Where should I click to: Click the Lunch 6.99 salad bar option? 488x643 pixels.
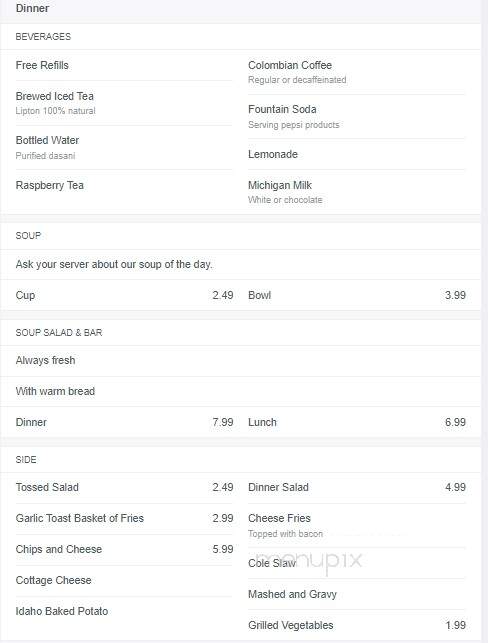(x=357, y=422)
